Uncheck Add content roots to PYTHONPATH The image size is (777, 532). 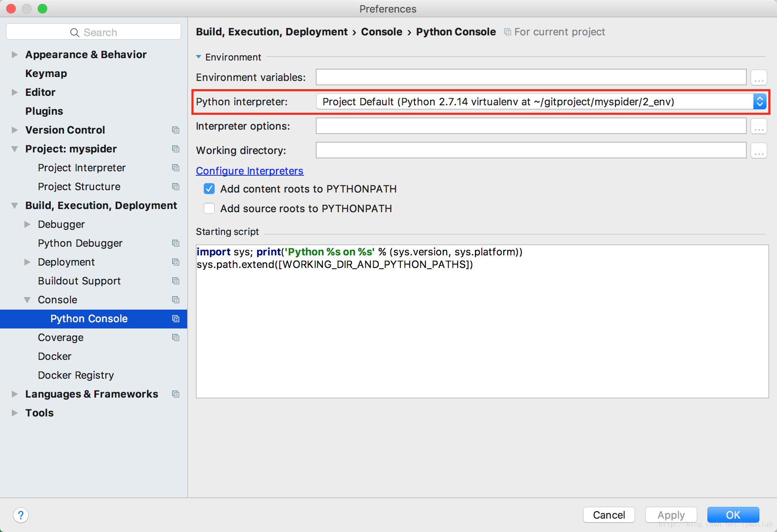tap(209, 189)
